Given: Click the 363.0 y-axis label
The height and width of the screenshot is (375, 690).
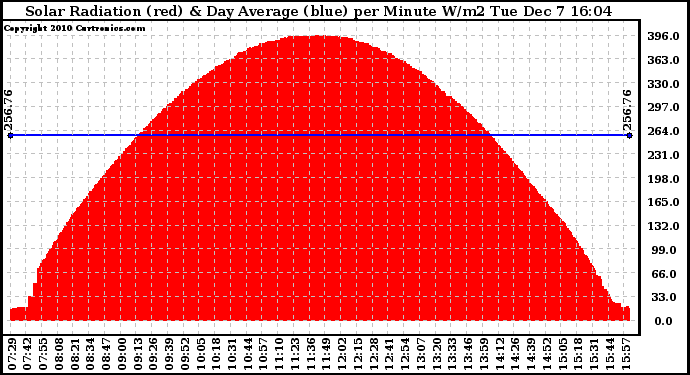Looking at the screenshot, I should 663,60.
